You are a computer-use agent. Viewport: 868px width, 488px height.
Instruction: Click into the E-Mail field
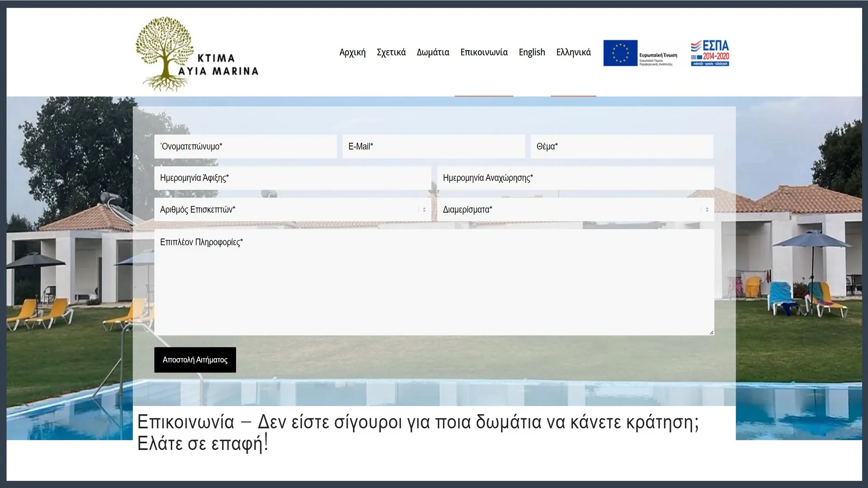pos(433,146)
